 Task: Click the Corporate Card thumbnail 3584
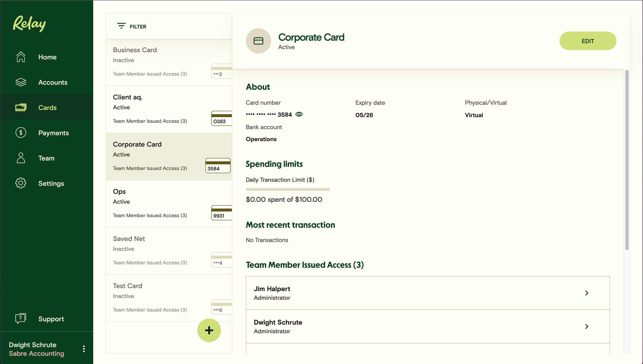[x=218, y=166]
